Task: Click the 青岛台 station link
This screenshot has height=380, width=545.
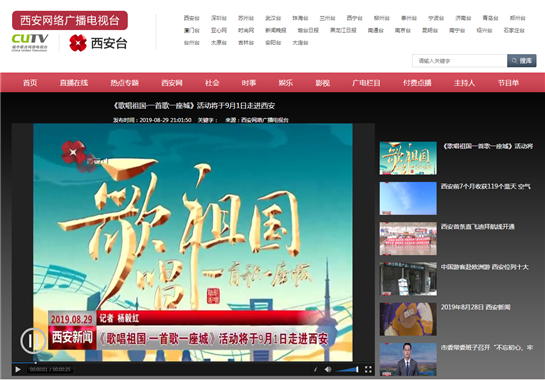Action: click(490, 18)
